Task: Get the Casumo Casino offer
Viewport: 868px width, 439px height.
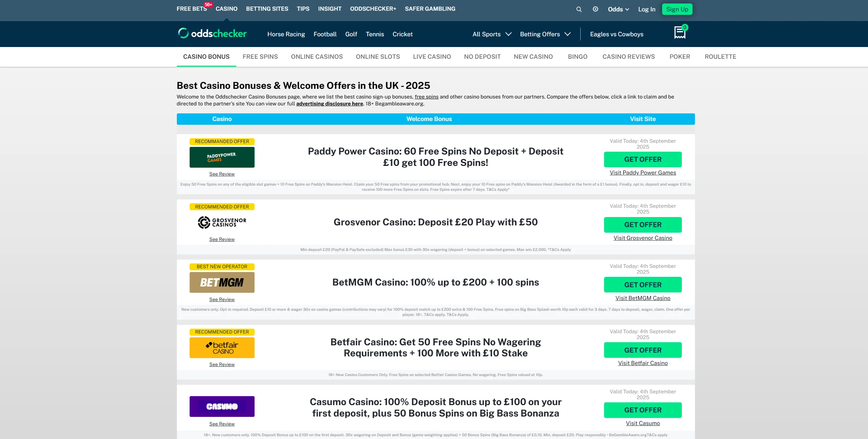Action: [x=643, y=410]
